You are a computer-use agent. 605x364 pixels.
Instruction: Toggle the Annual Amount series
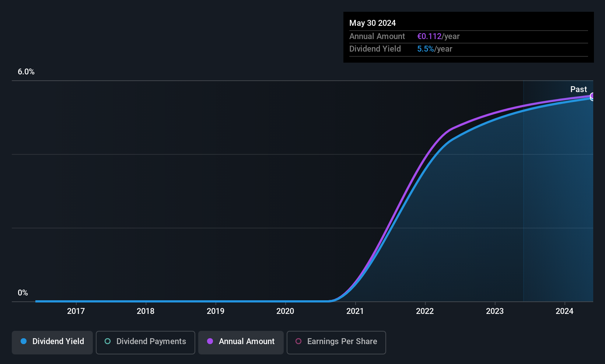[x=241, y=343]
